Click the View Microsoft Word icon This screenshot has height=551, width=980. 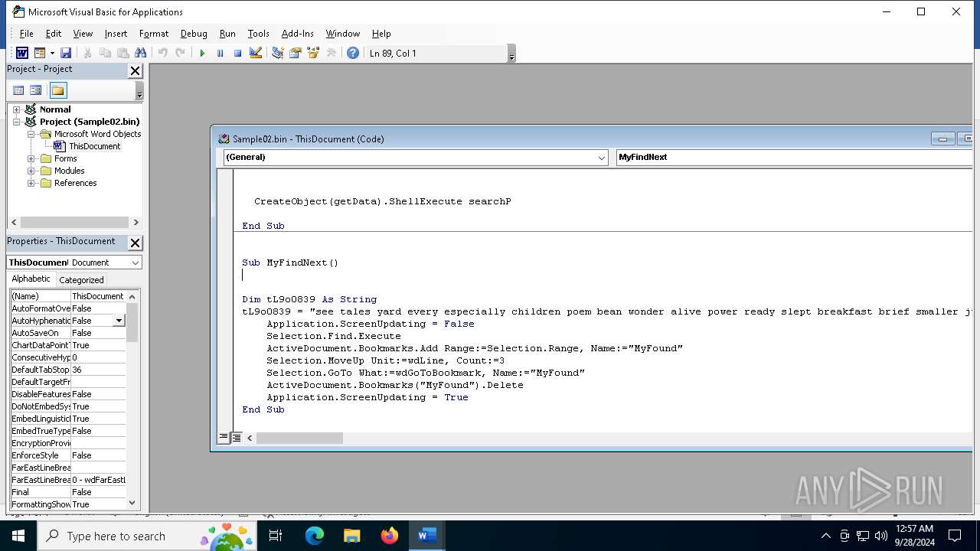click(22, 53)
